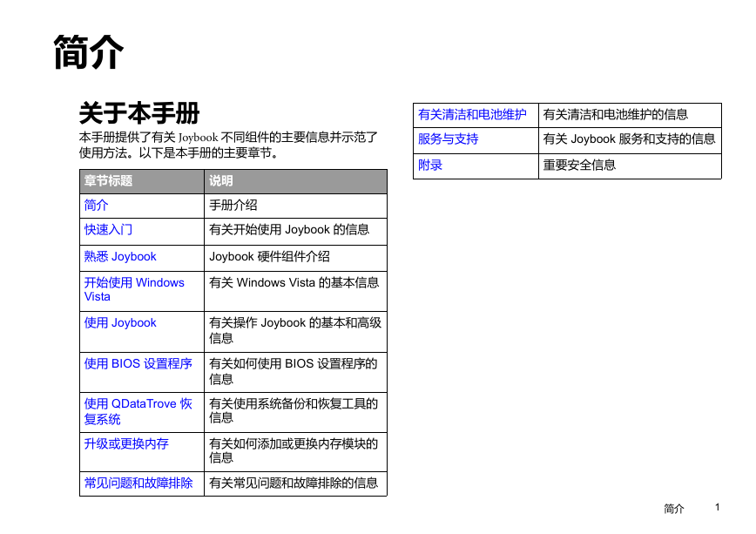Select the 重要安全信息 description cell
Screen dimensions: 756x534
(630, 166)
